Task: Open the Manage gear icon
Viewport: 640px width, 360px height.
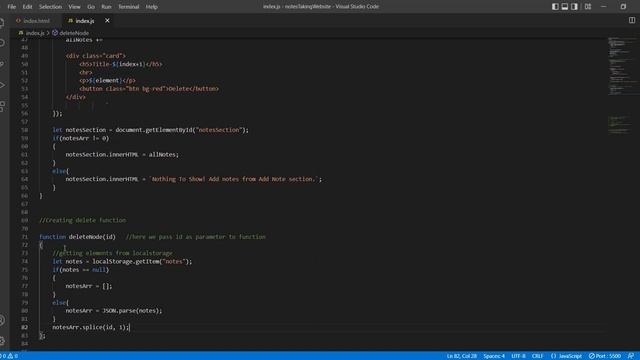Action: [2, 341]
